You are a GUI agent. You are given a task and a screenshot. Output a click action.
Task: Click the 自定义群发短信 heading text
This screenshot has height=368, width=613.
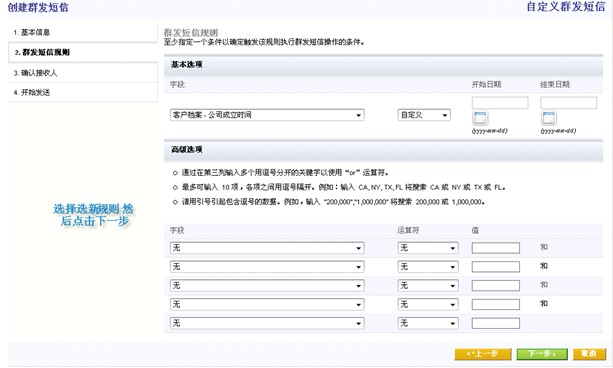[565, 7]
